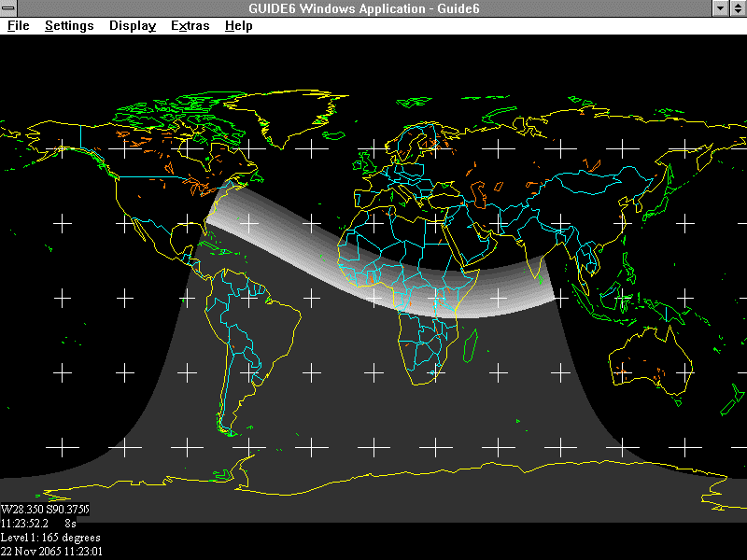The width and height of the screenshot is (747, 560).
Task: Click the restore up/down arrow button
Action: 738,8
